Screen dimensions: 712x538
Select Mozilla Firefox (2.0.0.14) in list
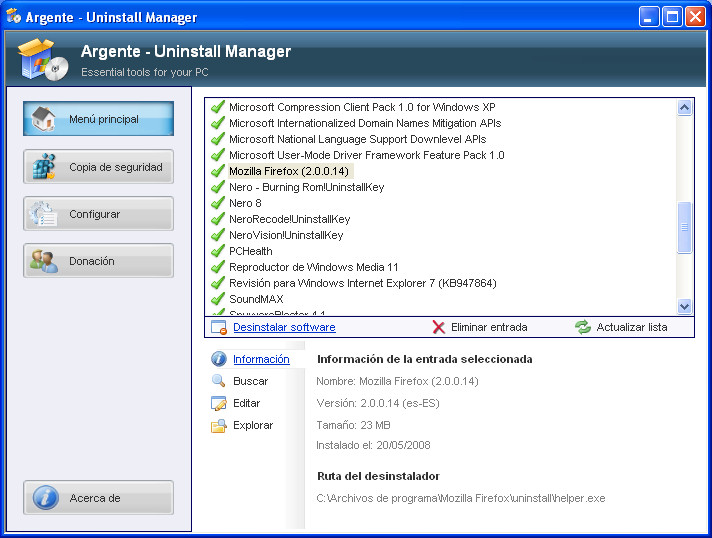(289, 171)
